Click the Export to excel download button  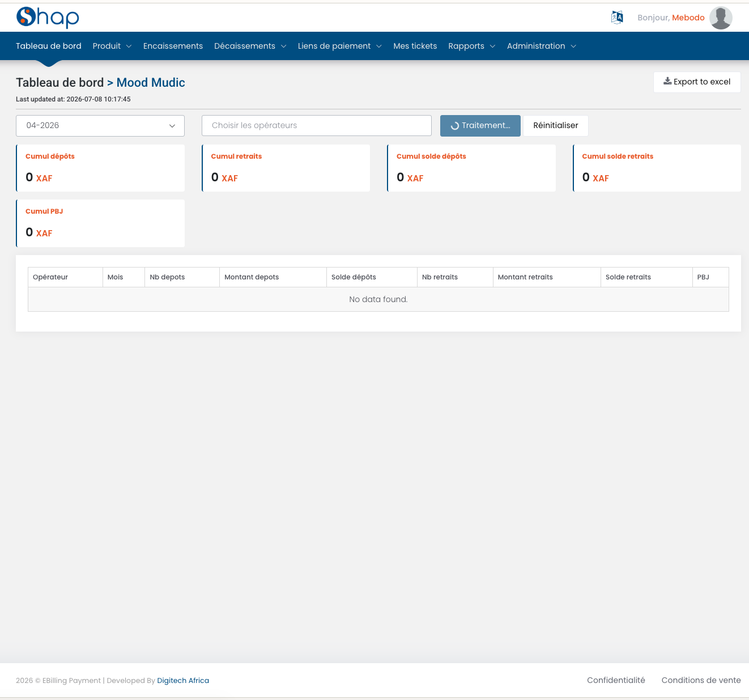click(x=697, y=82)
